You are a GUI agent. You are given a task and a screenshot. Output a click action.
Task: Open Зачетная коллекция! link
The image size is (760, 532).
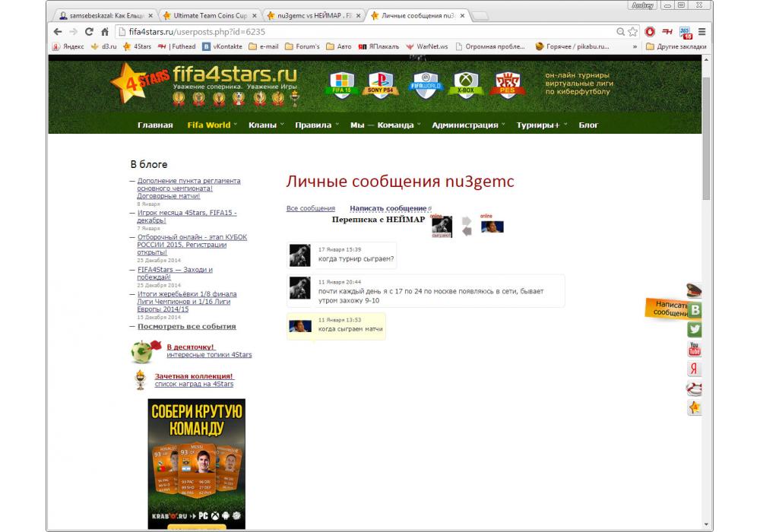(193, 376)
